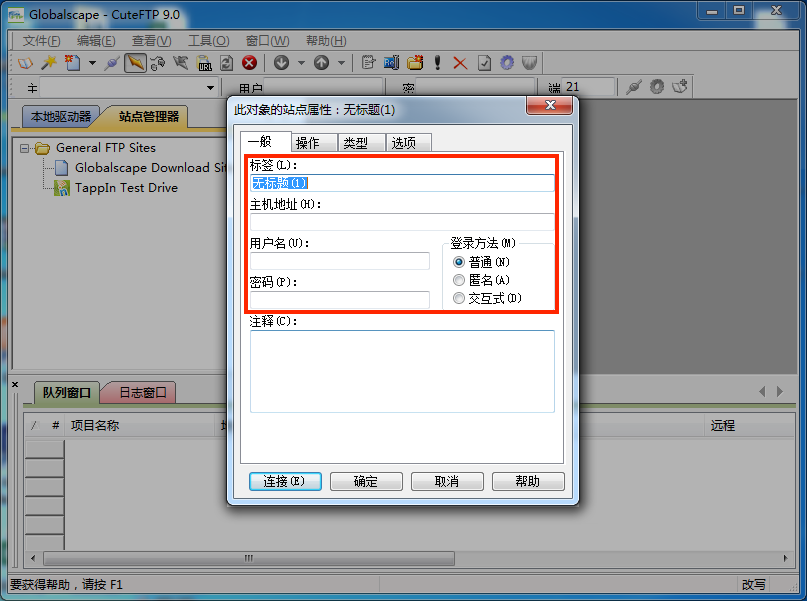
Task: Select the 交互式 login method radio button
Action: [459, 298]
